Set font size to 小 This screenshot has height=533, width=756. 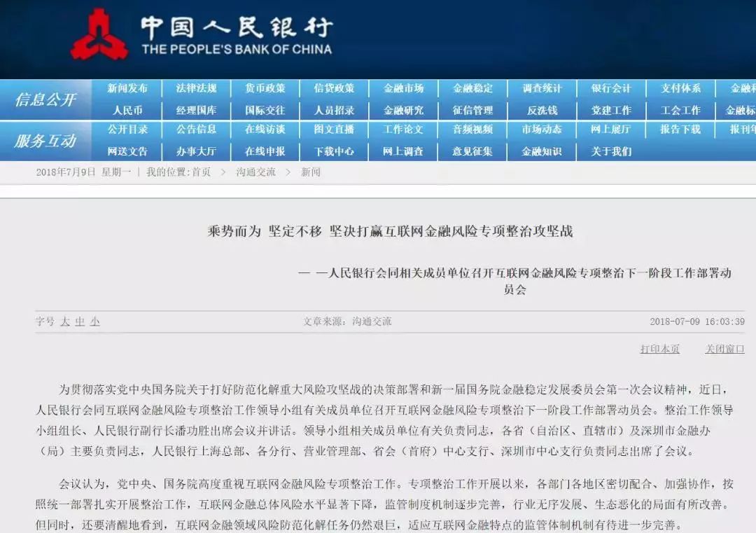[95, 321]
